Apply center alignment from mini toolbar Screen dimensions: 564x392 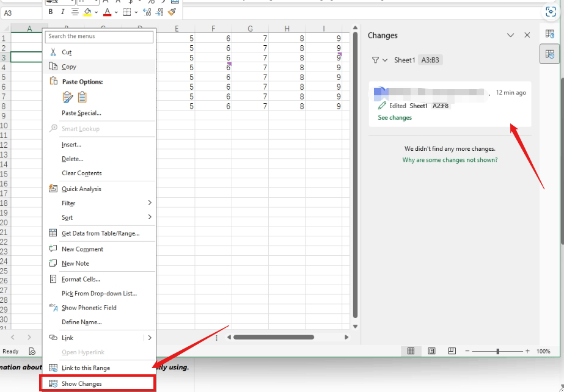pyautogui.click(x=75, y=12)
